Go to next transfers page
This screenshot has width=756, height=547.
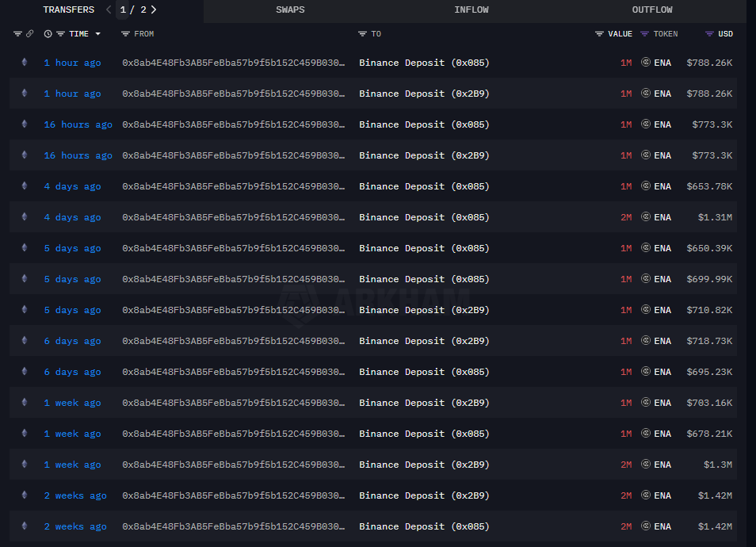(154, 10)
